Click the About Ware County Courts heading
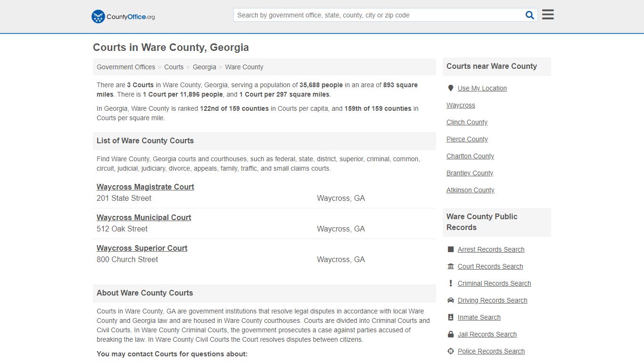 [x=145, y=293]
